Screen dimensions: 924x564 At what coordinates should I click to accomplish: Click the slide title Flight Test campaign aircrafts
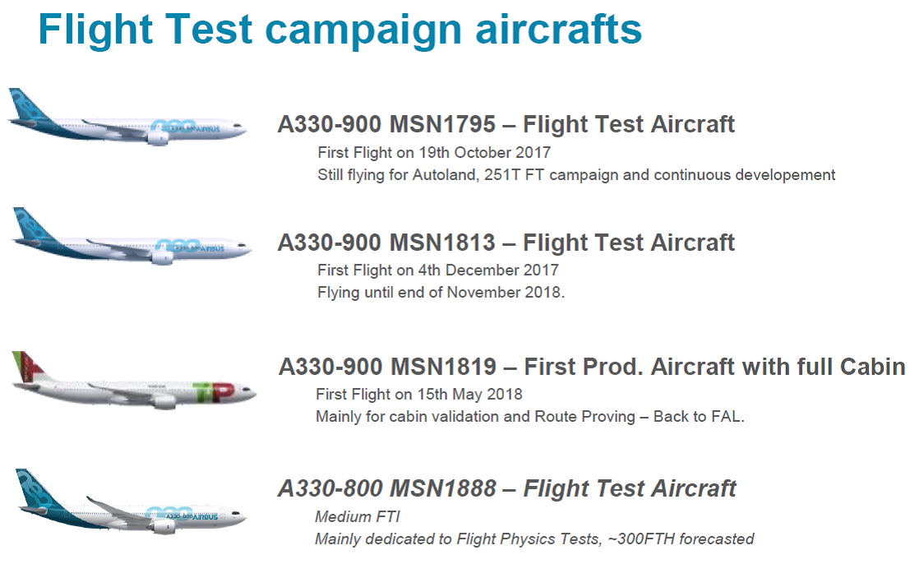click(x=340, y=28)
